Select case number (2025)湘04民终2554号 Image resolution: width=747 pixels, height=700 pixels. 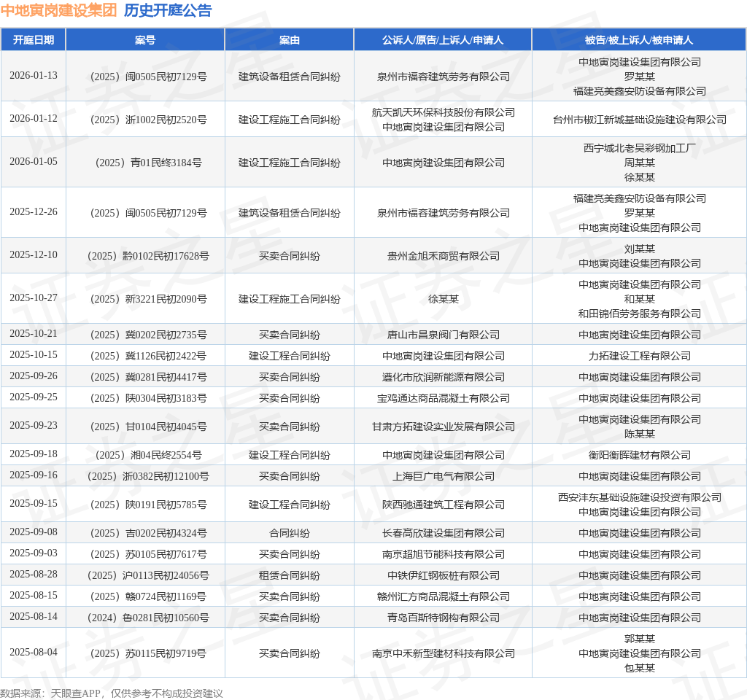(x=148, y=455)
